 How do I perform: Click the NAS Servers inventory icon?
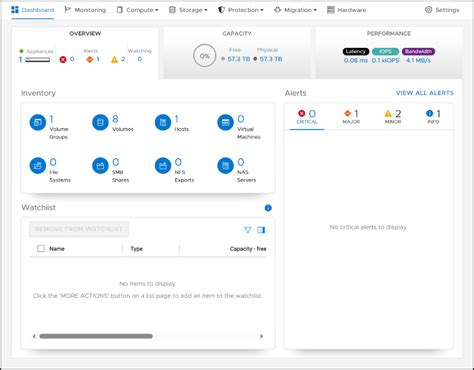225,166
